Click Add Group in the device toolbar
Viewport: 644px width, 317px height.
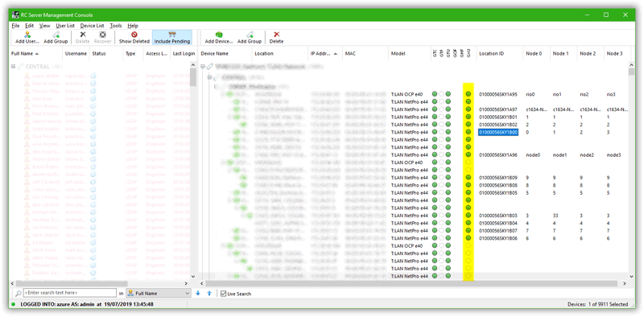point(250,37)
